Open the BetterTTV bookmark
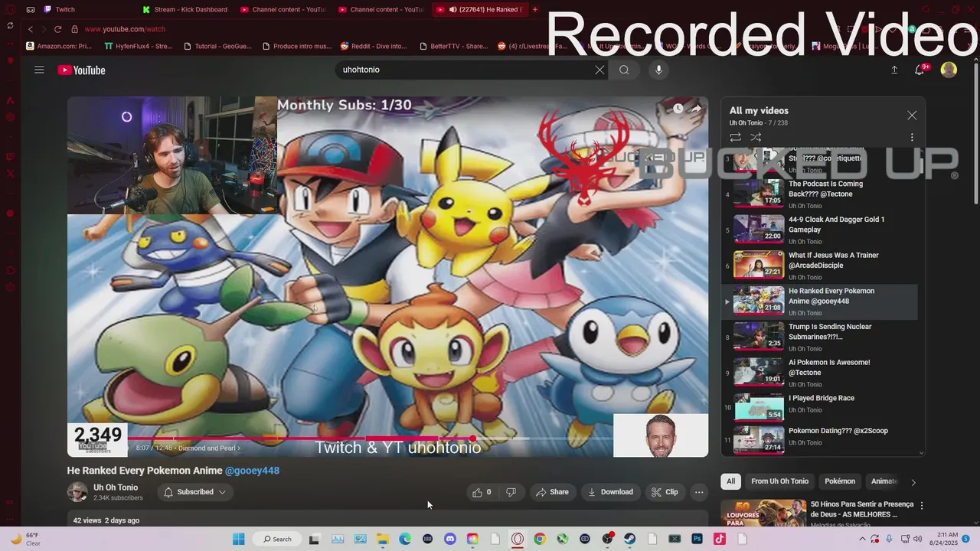 point(453,46)
